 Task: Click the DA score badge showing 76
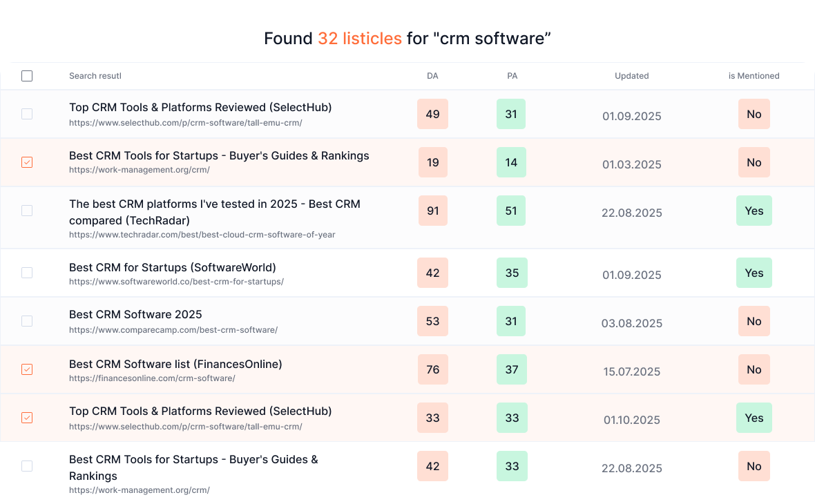point(432,369)
